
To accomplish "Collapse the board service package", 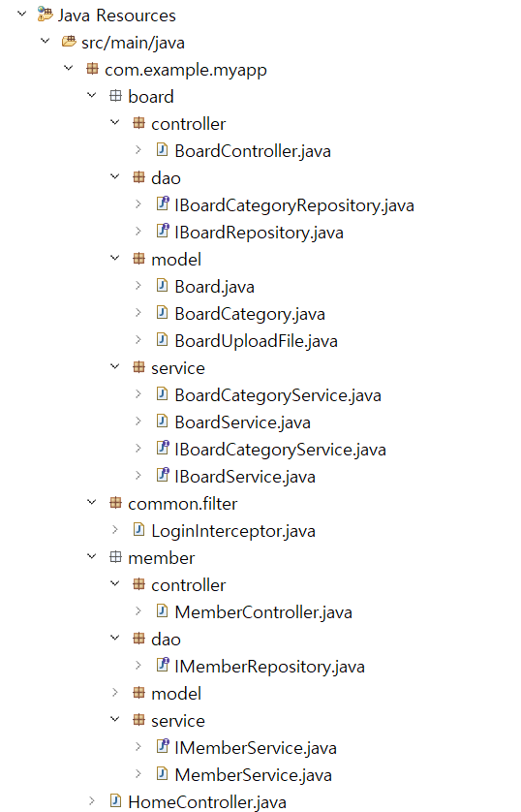I will (115, 366).
